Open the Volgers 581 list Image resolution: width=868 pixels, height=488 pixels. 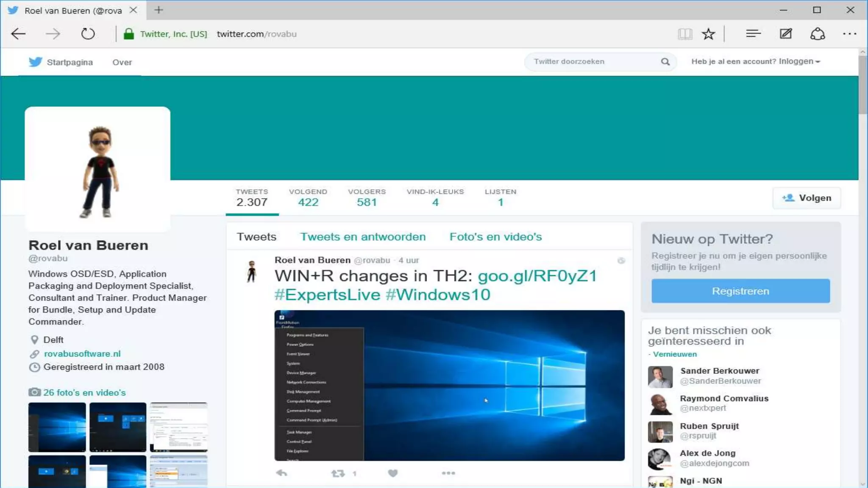367,197
